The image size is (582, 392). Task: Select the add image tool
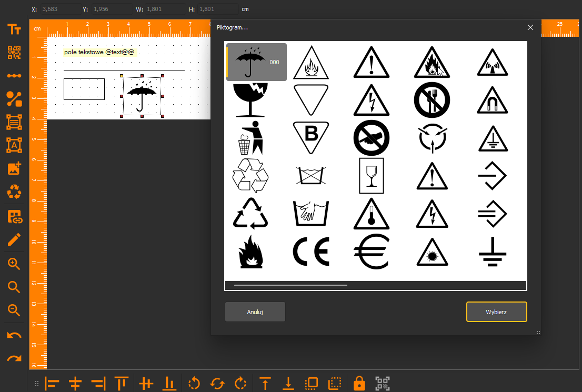(x=14, y=168)
